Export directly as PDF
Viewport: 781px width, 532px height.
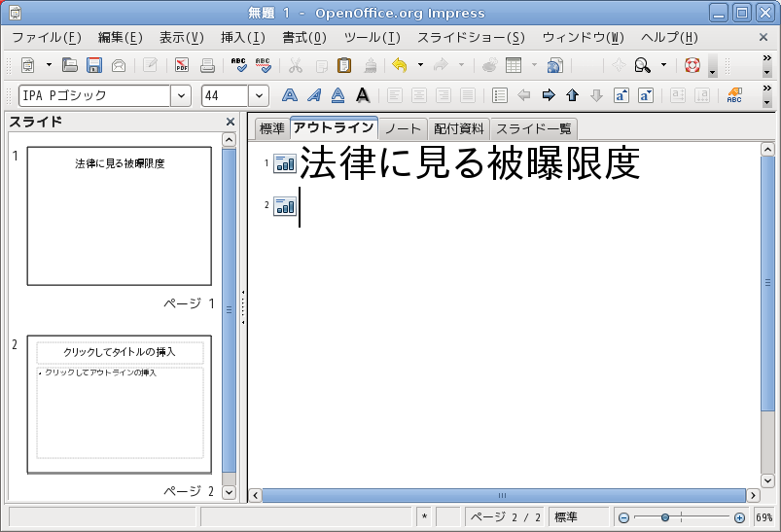click(x=182, y=66)
